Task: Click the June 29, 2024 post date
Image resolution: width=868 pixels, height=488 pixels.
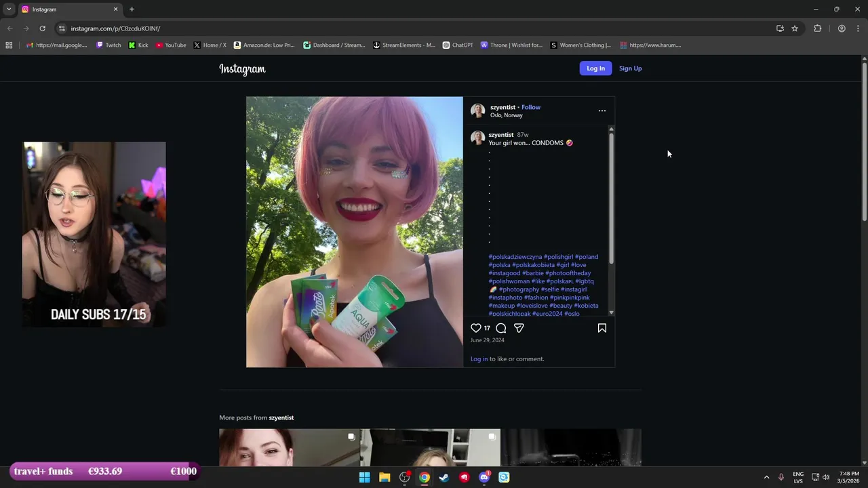Action: pos(488,340)
